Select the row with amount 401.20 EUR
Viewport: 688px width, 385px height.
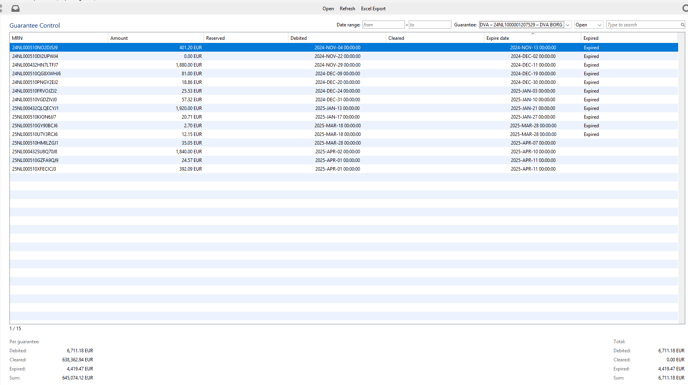pyautogui.click(x=344, y=47)
